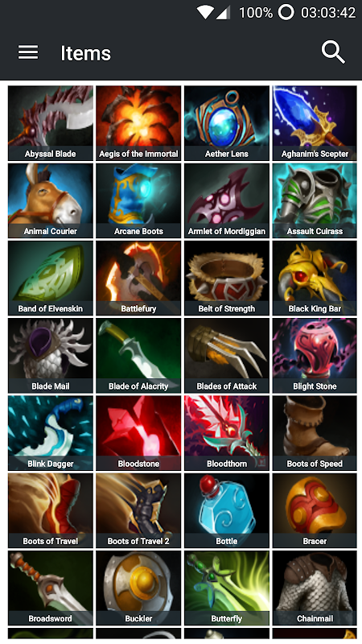
Task: View the Bloodstone item
Action: 138,433
